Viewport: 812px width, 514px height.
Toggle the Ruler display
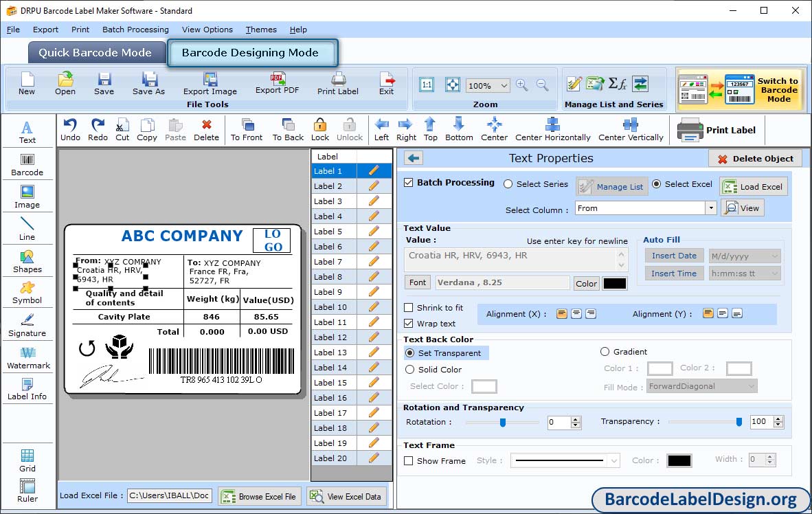click(27, 490)
